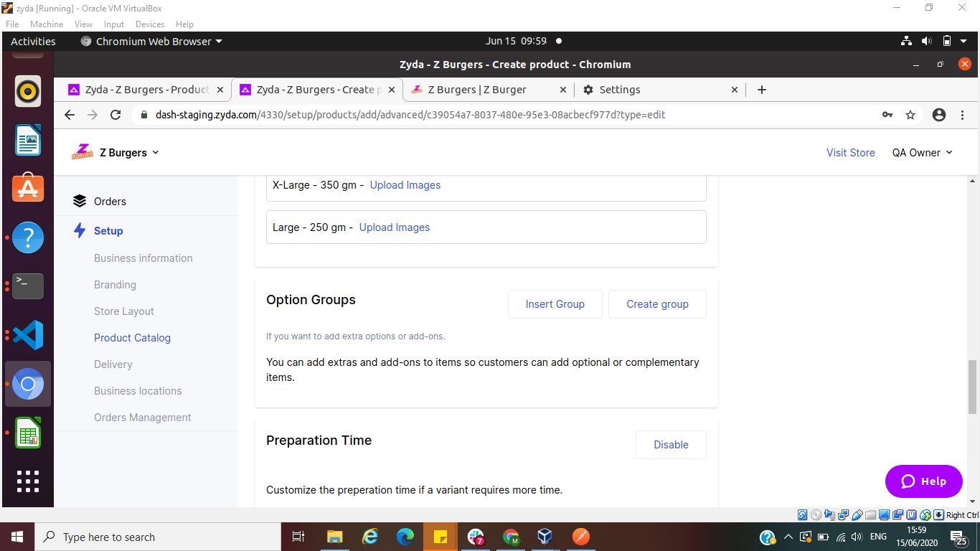
Task: Open the Chromium profile avatar
Action: point(939,115)
